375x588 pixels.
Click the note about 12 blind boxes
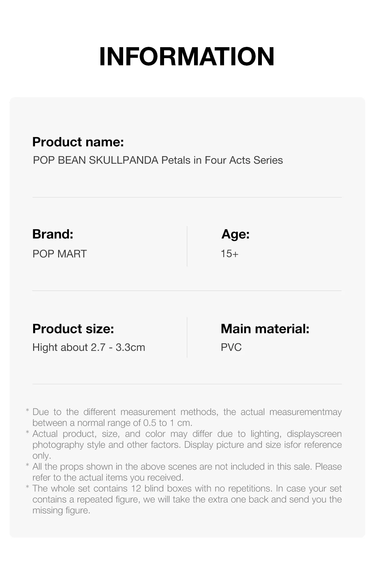(187, 499)
